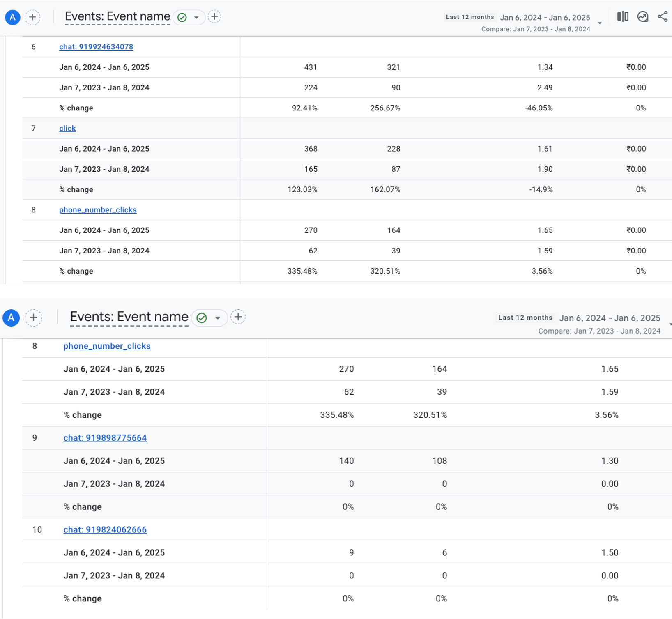Select change value 162.07%

385,189
